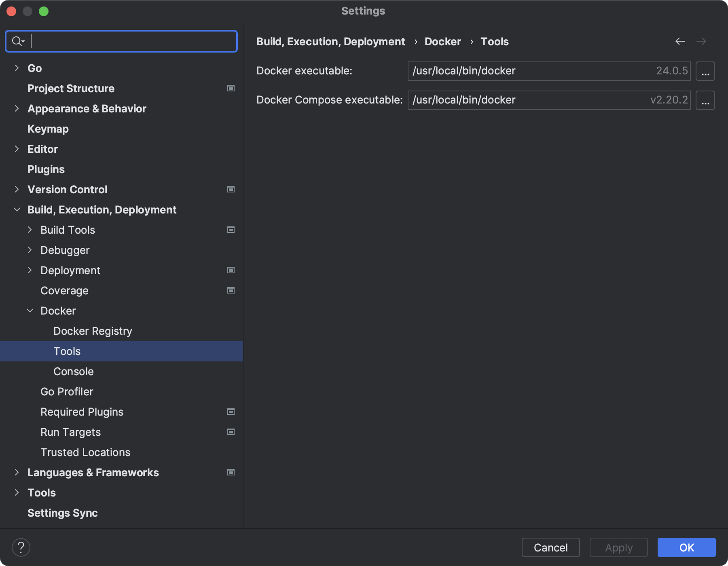Click project-level icon beside Deployment

[231, 270]
